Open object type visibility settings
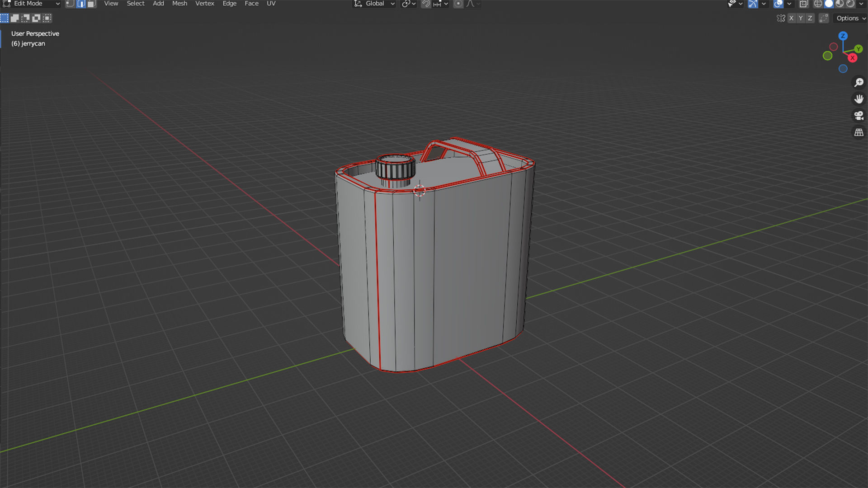The height and width of the screenshot is (488, 868). (735, 4)
